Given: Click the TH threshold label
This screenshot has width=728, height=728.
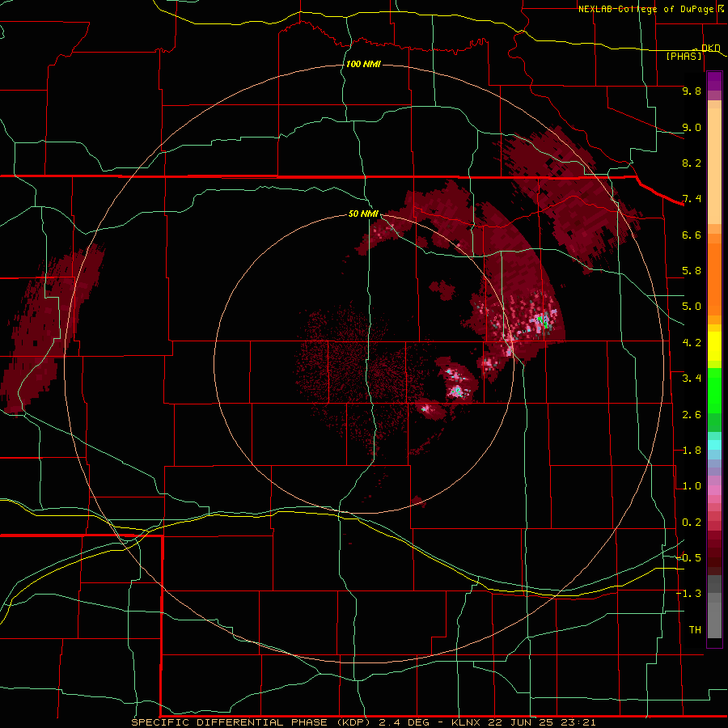Looking at the screenshot, I should [x=695, y=629].
